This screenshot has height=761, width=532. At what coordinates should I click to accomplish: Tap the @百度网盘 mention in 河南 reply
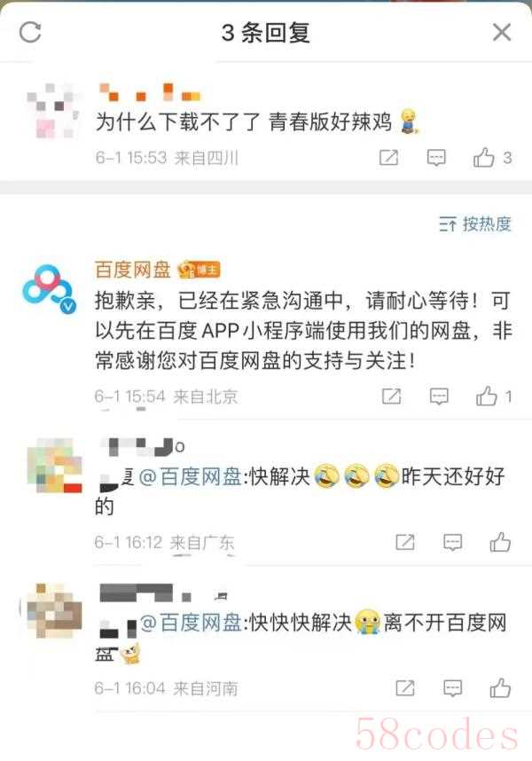pyautogui.click(x=191, y=623)
